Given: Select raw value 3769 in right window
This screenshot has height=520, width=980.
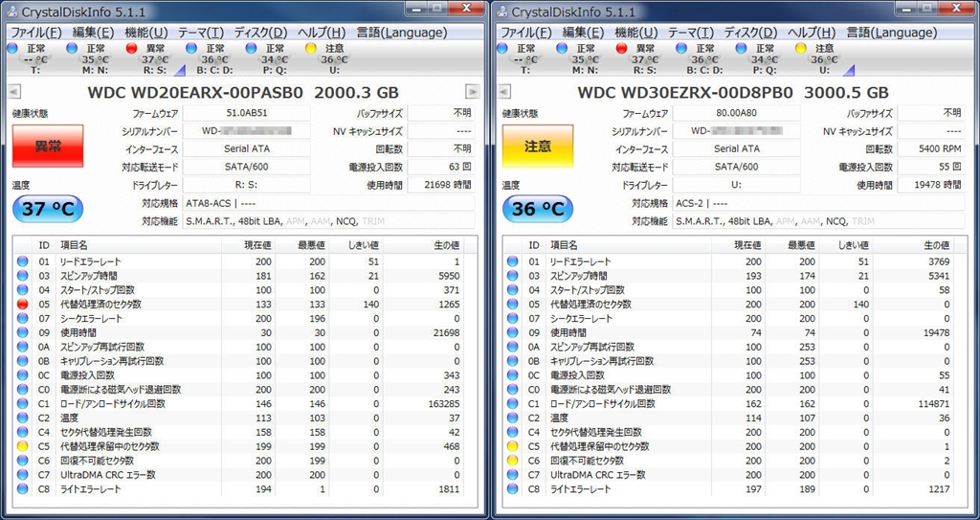Looking at the screenshot, I should [x=939, y=261].
